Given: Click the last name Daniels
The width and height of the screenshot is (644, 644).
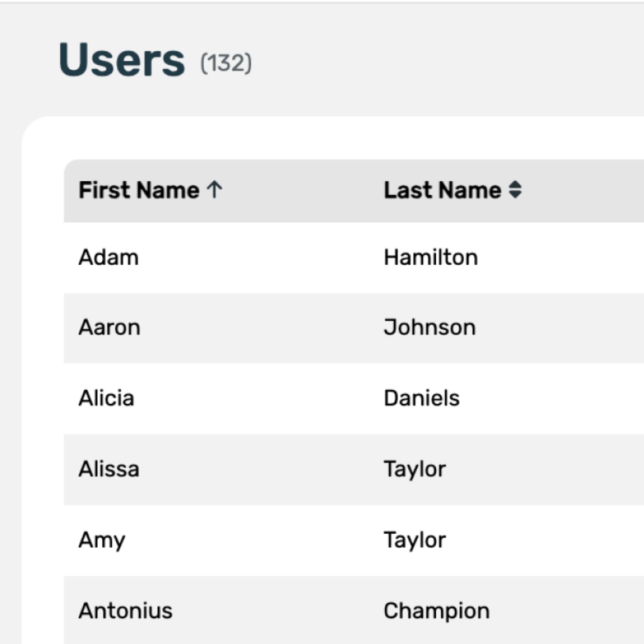Looking at the screenshot, I should coord(421,397).
